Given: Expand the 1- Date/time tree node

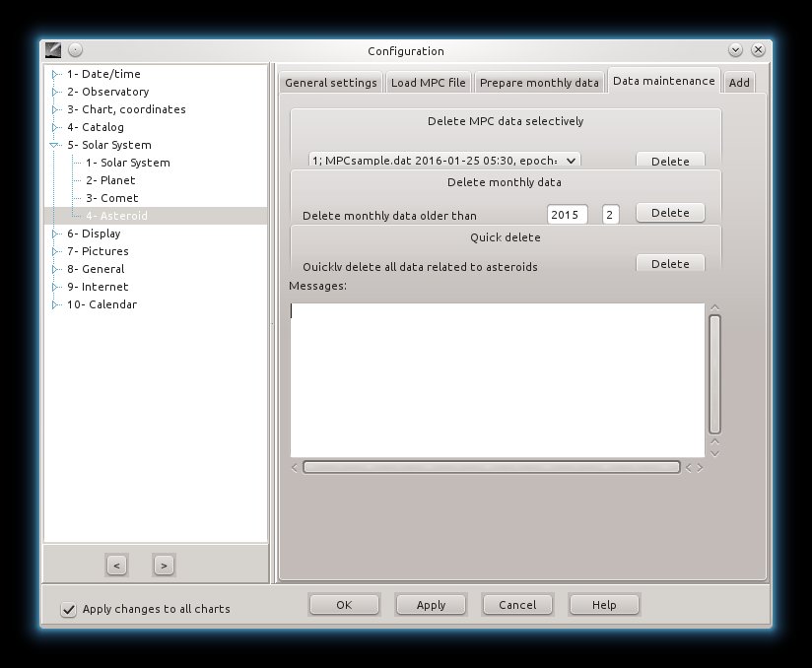Looking at the screenshot, I should pos(55,75).
